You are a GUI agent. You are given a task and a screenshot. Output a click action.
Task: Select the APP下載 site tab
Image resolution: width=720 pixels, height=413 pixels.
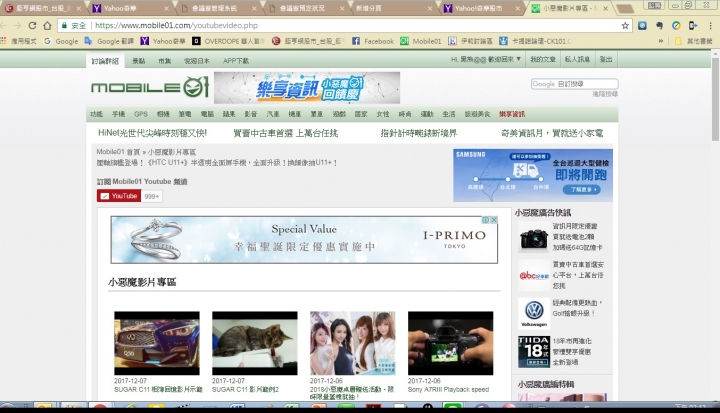[x=236, y=61]
